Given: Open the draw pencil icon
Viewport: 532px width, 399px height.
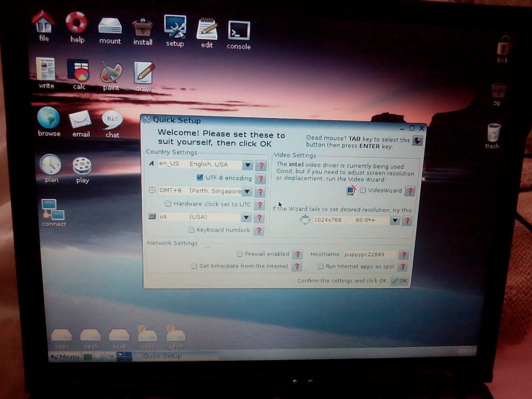Looking at the screenshot, I should pyautogui.click(x=144, y=76).
